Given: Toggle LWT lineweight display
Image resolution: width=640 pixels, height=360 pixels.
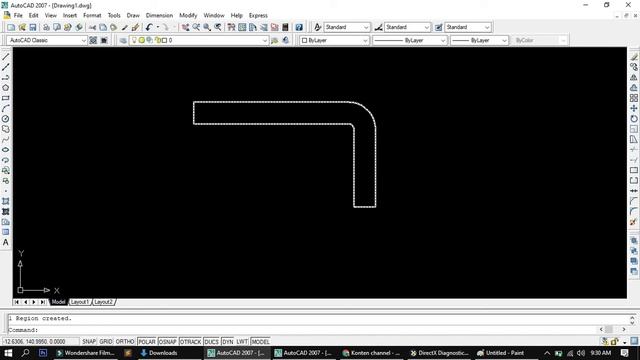Looking at the screenshot, I should (242, 342).
